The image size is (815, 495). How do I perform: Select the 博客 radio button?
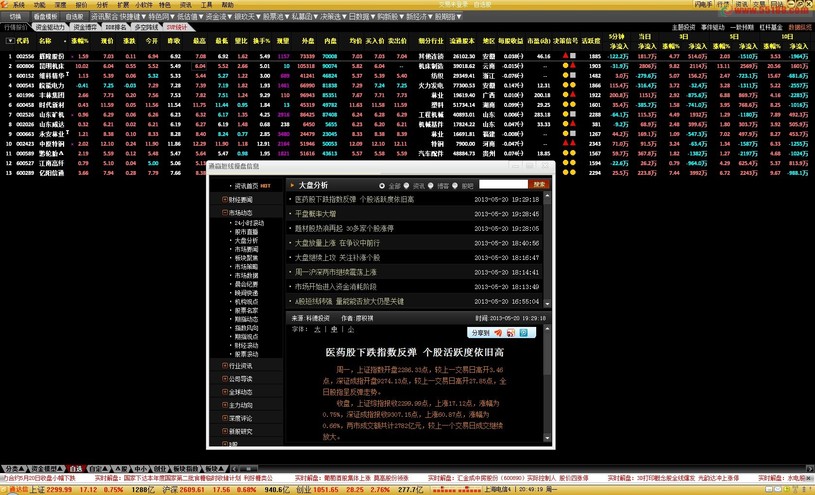click(x=431, y=186)
